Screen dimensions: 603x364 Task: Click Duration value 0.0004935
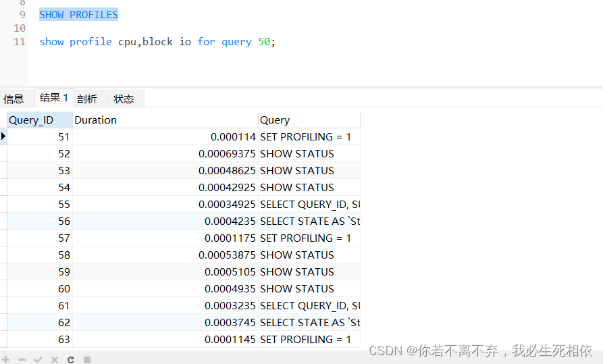pyautogui.click(x=165, y=289)
